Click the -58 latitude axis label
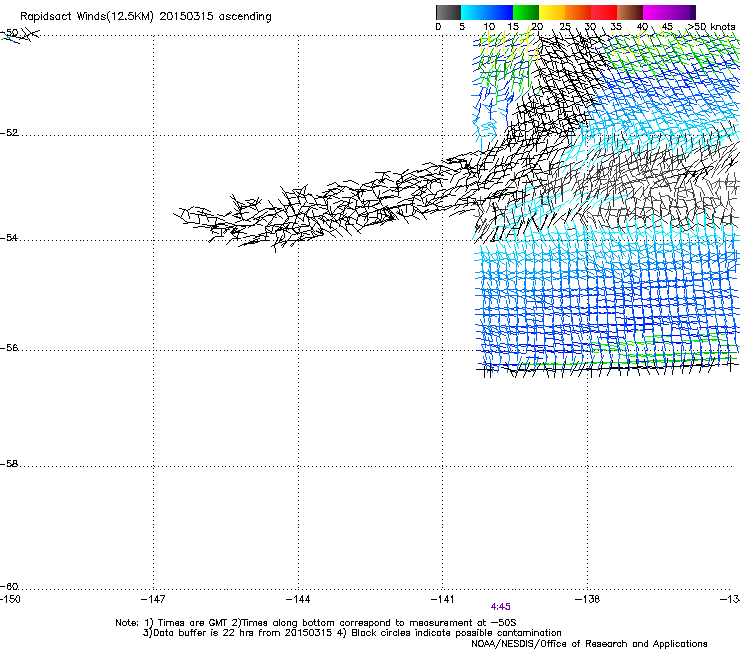 tap(9, 464)
